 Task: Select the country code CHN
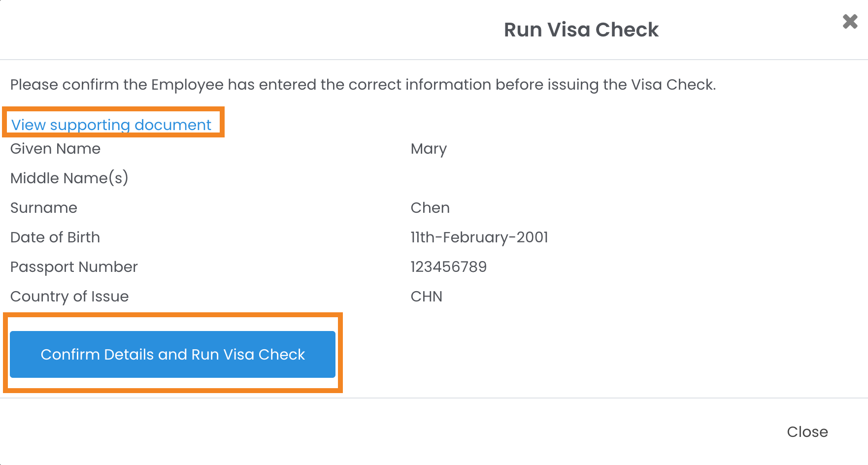point(427,297)
